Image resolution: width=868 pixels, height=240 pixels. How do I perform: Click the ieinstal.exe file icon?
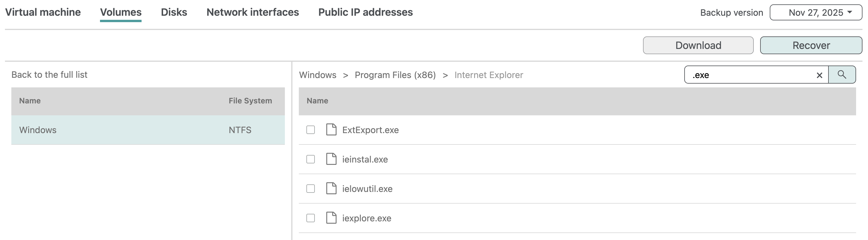point(331,159)
